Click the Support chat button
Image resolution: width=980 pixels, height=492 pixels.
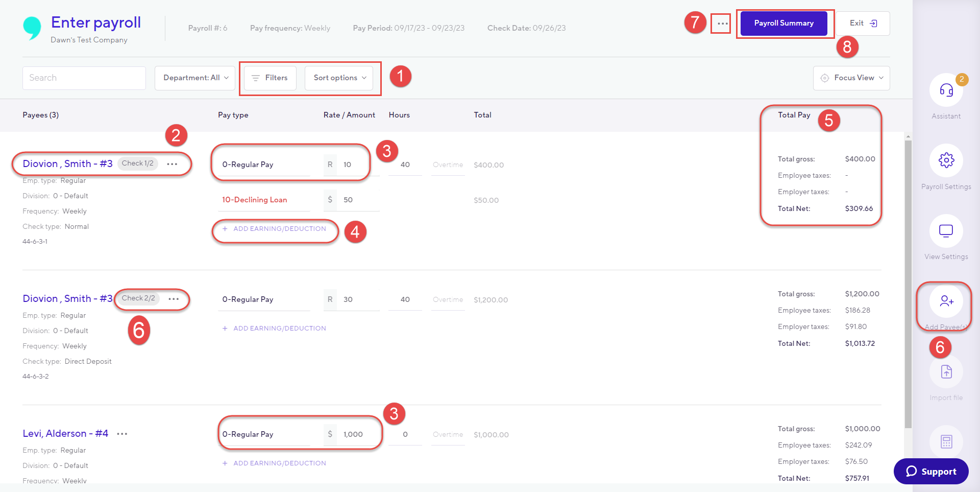(931, 471)
